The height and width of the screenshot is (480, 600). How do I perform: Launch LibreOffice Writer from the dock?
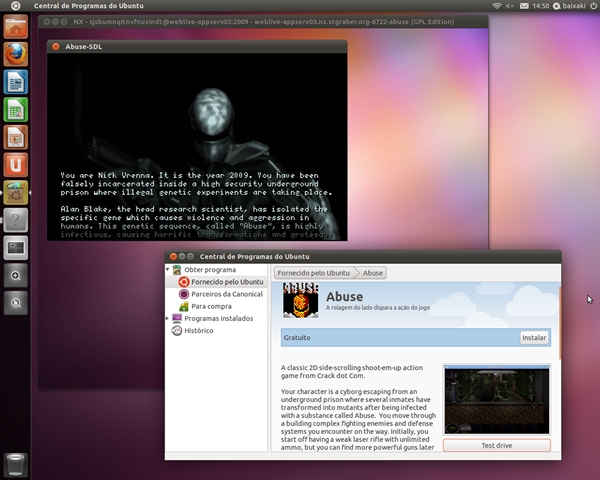click(15, 82)
